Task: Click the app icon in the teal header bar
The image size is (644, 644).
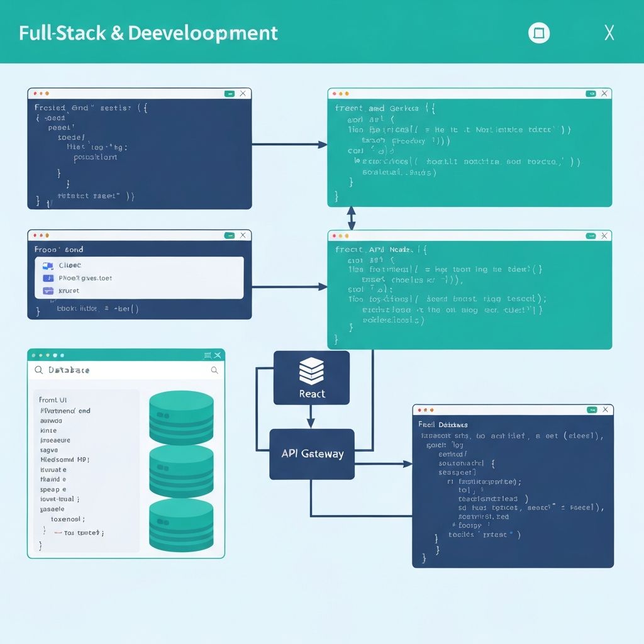Action: point(539,33)
